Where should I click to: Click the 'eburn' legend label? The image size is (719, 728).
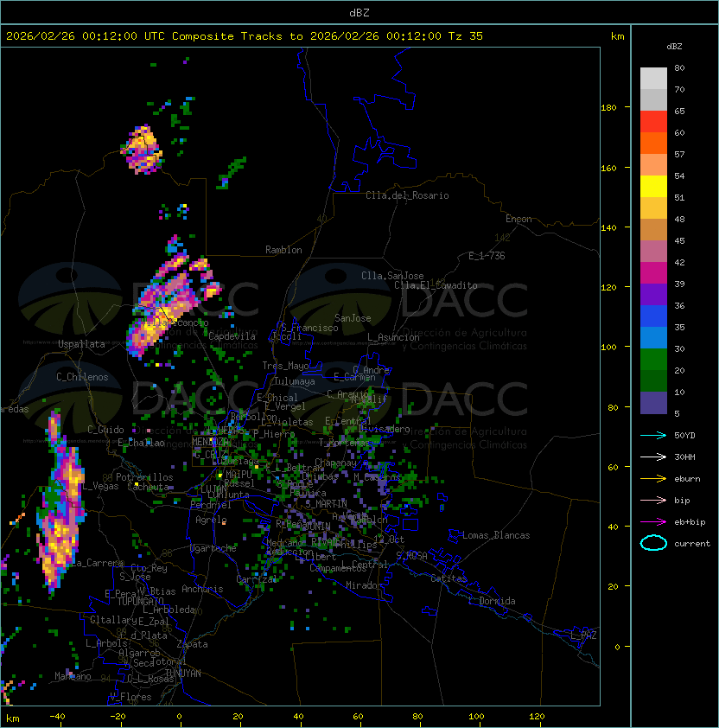coord(687,479)
